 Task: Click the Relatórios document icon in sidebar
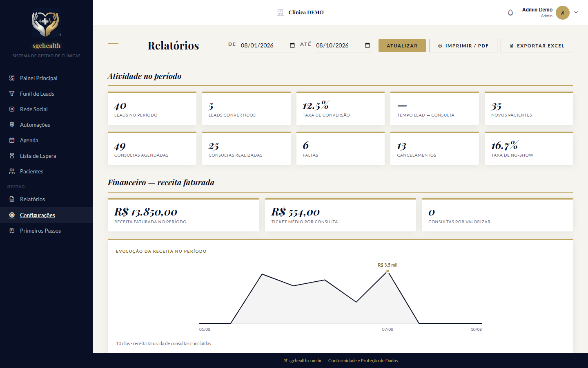click(x=12, y=199)
